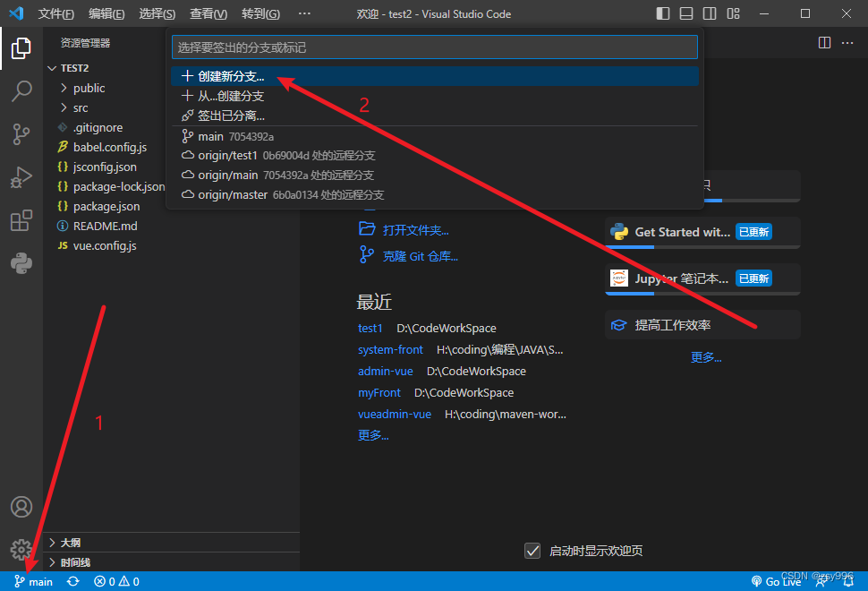Open the Python view in activity bar
Viewport: 868px width, 591px height.
point(21,263)
